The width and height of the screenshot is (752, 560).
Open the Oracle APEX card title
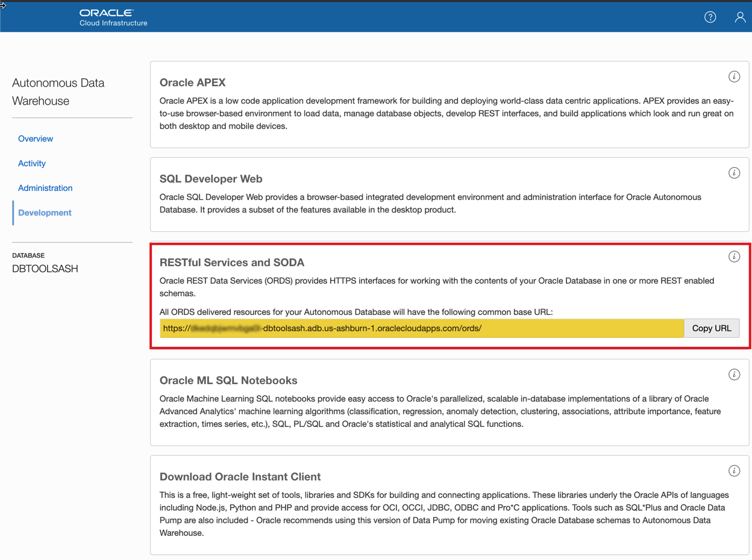click(193, 82)
